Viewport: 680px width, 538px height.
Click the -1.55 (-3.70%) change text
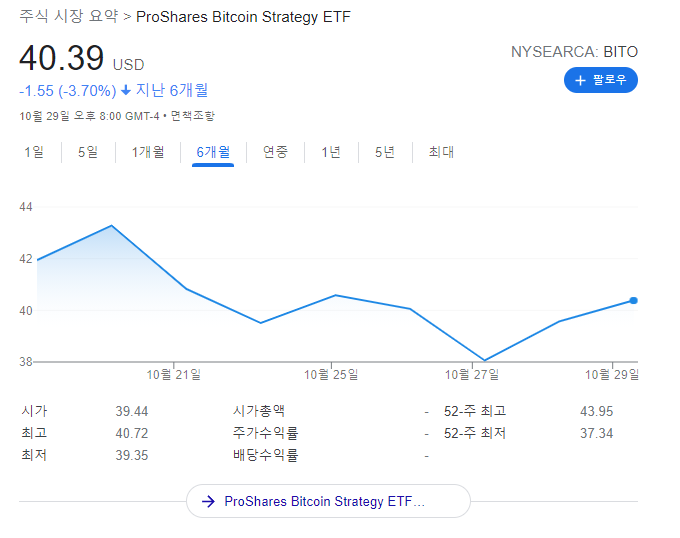tap(68, 91)
